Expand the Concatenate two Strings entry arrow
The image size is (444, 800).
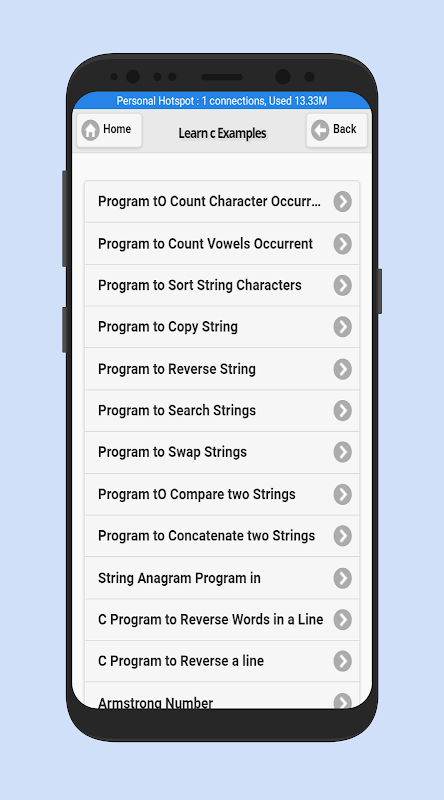(343, 536)
